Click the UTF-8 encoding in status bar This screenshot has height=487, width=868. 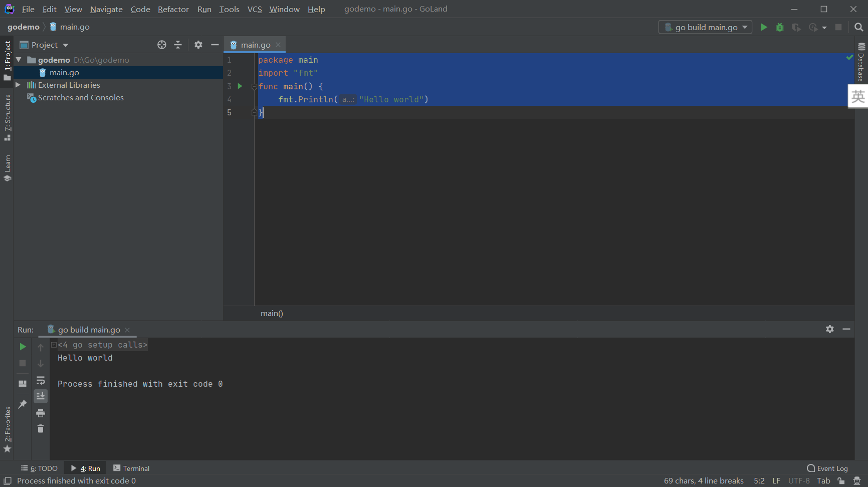pyautogui.click(x=799, y=481)
